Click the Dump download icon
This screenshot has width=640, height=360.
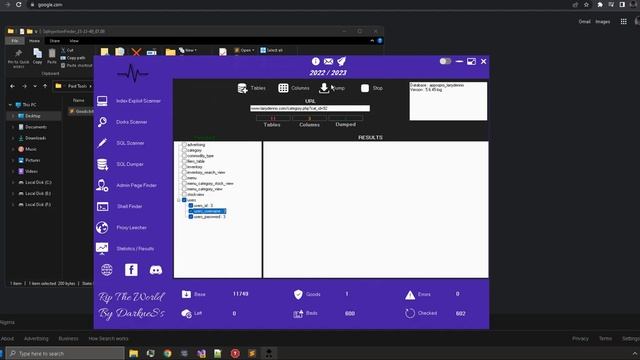coord(324,88)
